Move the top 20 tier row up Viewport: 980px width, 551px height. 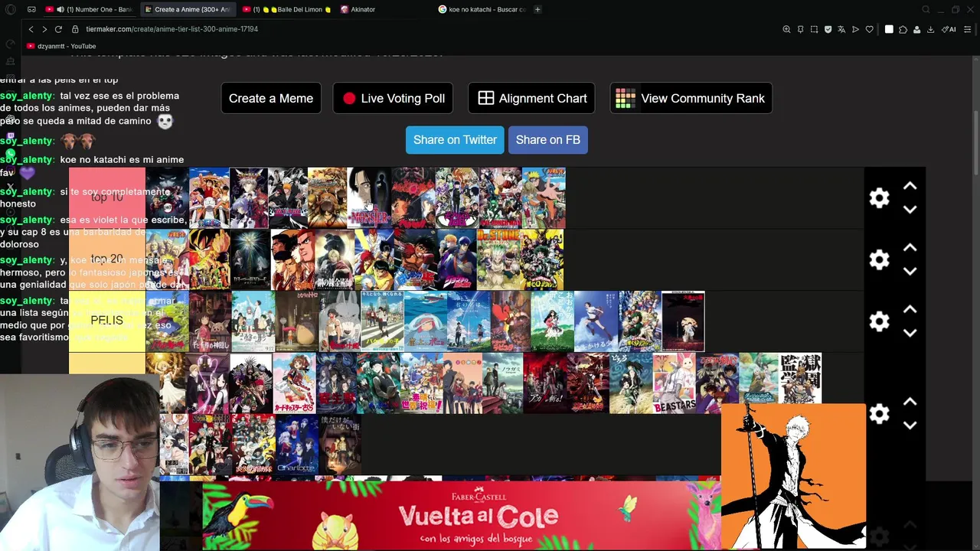tap(910, 248)
